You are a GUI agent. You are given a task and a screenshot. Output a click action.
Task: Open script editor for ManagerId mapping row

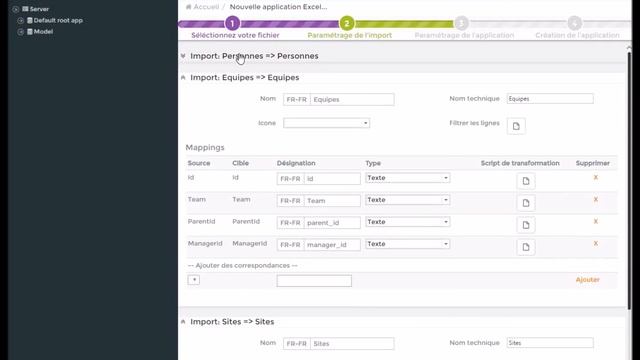coord(526,247)
